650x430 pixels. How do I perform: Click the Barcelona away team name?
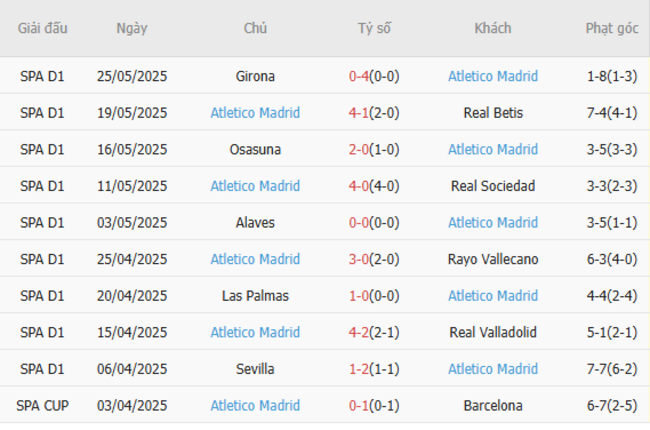pyautogui.click(x=492, y=405)
